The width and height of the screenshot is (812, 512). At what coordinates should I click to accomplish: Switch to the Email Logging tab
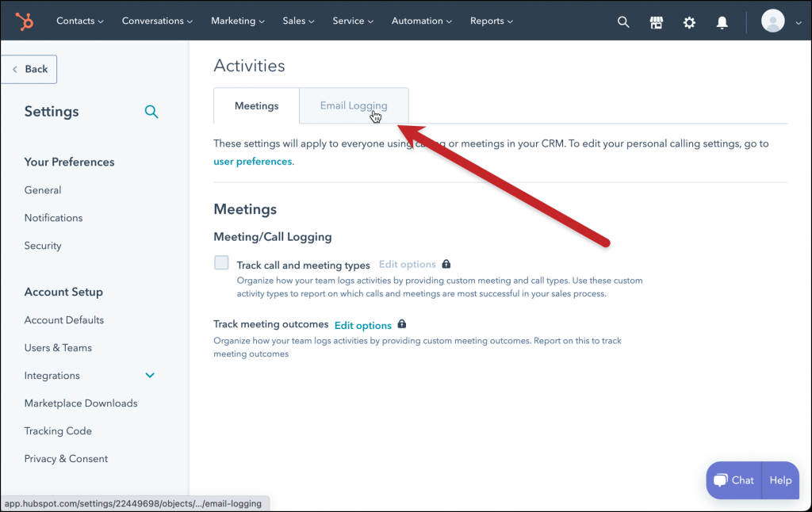tap(353, 105)
